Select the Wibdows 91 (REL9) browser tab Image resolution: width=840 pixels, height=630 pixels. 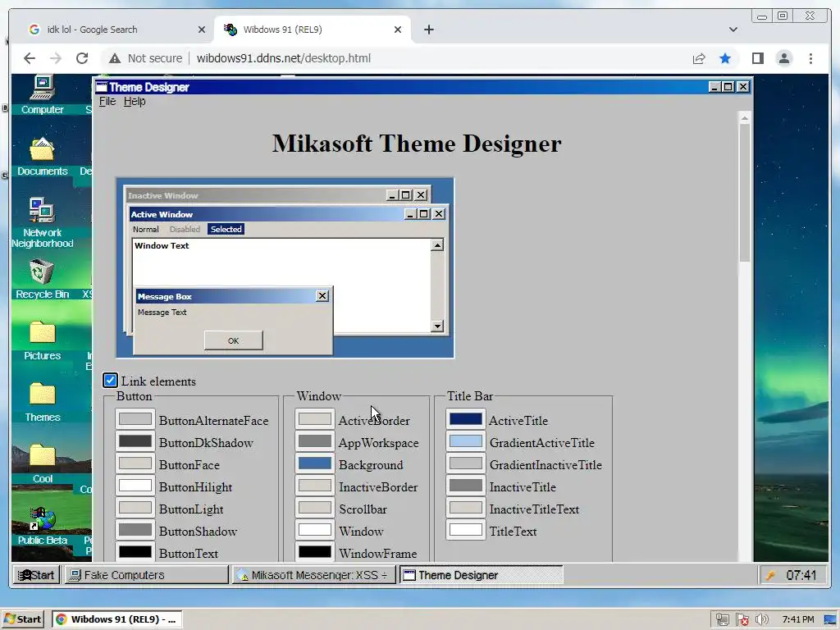click(313, 30)
